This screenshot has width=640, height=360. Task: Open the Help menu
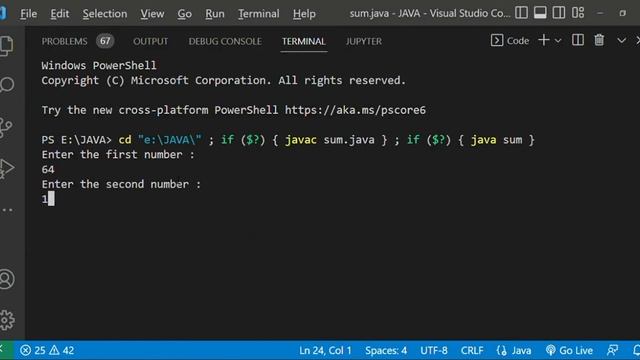pos(304,14)
